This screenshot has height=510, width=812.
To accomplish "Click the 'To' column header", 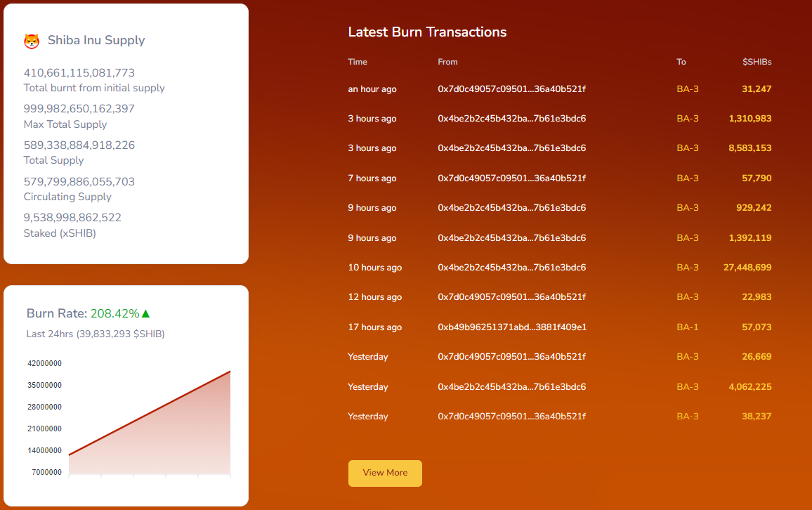I will click(x=681, y=62).
